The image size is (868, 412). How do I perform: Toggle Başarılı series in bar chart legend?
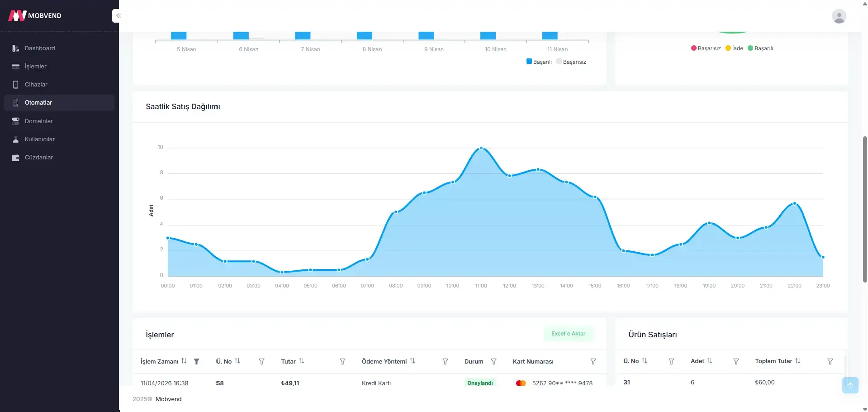(539, 62)
